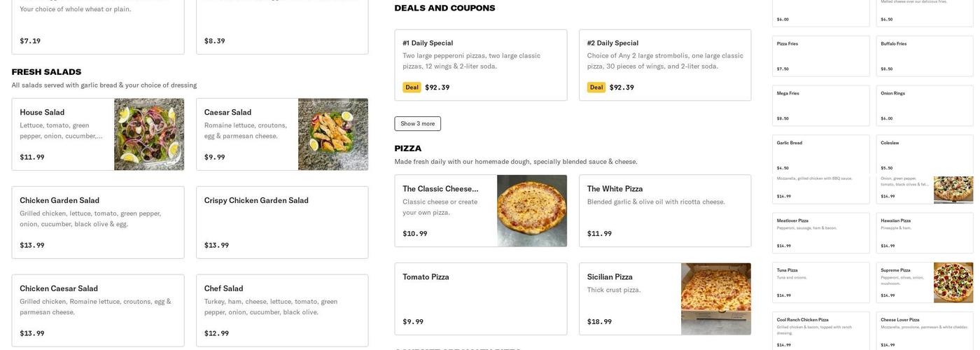Select the Chef Salad card

pyautogui.click(x=282, y=310)
